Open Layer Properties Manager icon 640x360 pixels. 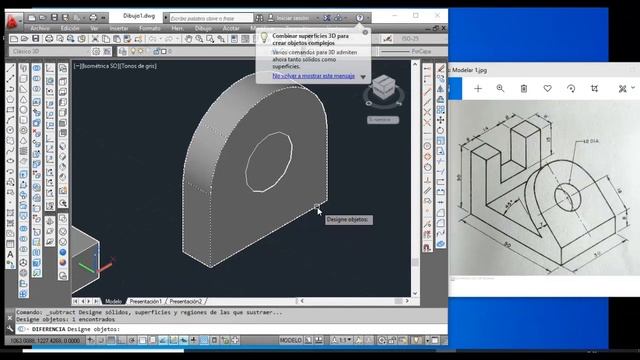click(x=122, y=51)
